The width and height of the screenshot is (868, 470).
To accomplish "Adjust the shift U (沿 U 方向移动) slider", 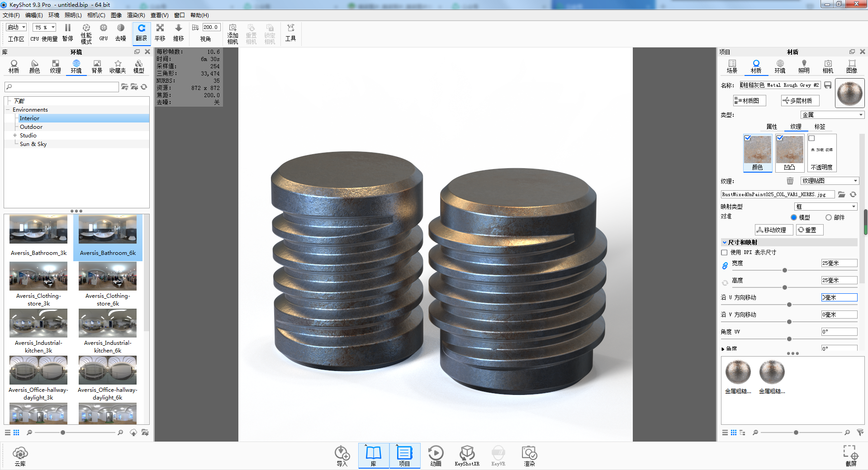I will [789, 305].
